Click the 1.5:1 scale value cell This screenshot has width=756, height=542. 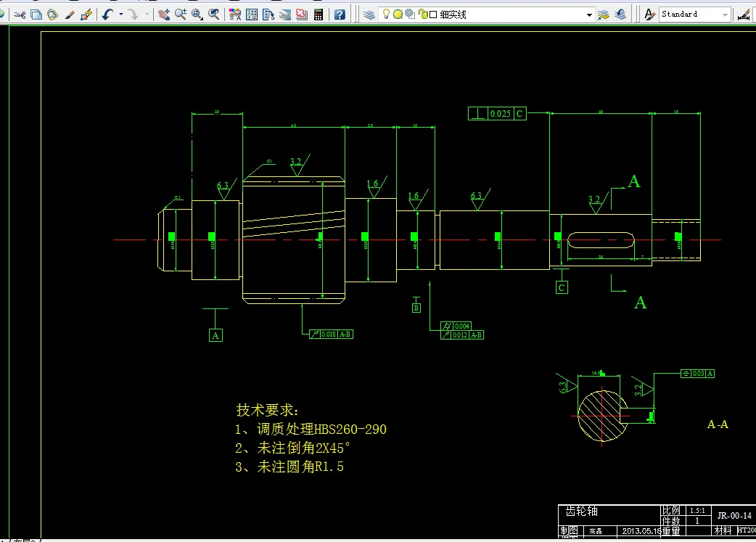(x=697, y=510)
